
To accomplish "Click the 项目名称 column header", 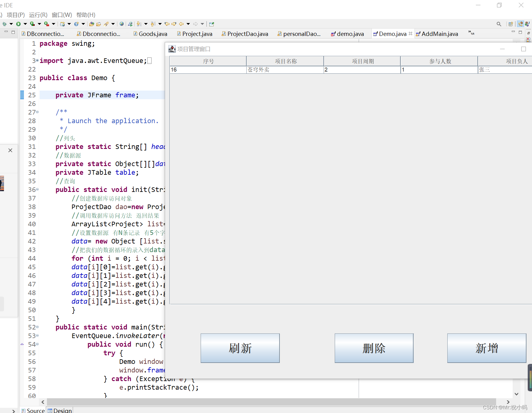I will [x=285, y=61].
